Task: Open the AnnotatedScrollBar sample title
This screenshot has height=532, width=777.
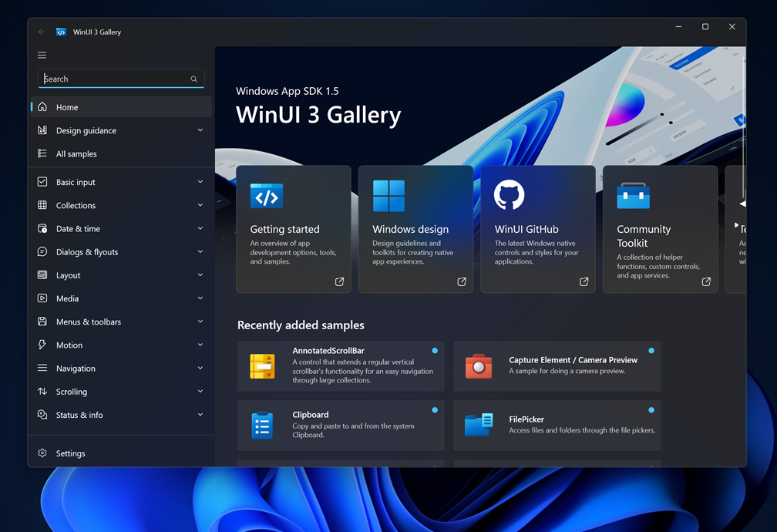Action: point(328,351)
